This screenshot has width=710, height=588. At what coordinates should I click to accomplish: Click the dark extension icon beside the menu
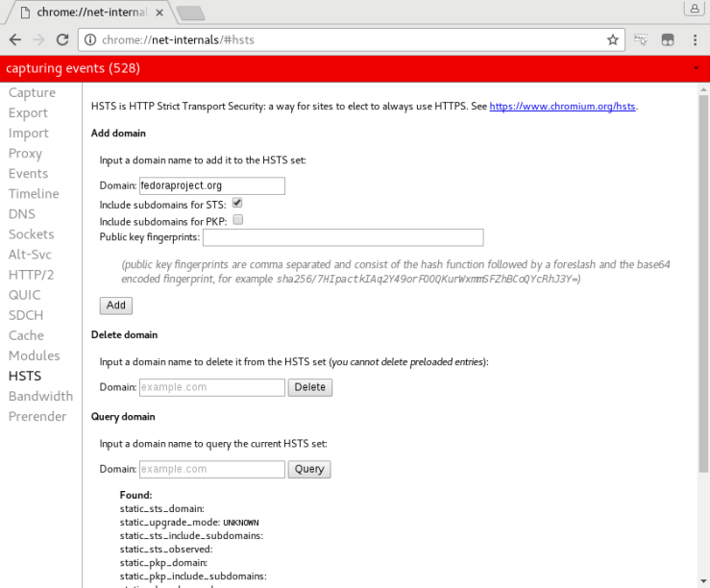[x=668, y=39]
